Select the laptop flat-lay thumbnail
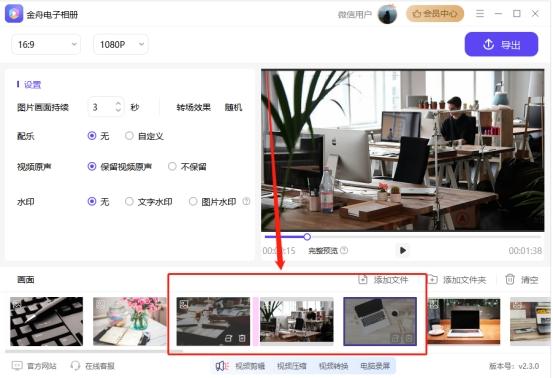 tap(380, 321)
